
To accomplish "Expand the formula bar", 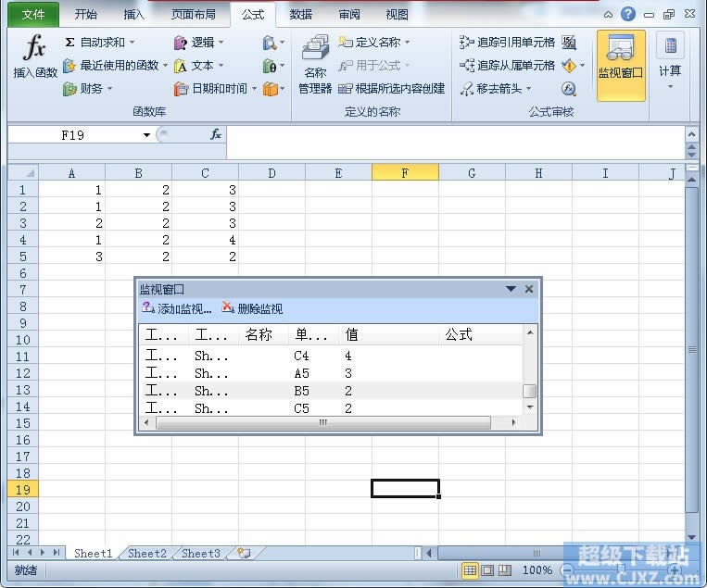I will [x=691, y=134].
